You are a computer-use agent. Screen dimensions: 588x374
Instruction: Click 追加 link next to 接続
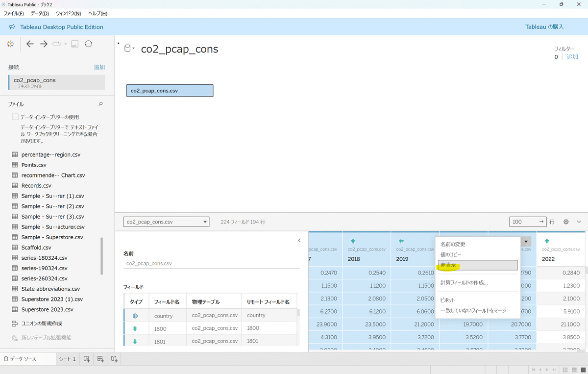click(x=99, y=67)
